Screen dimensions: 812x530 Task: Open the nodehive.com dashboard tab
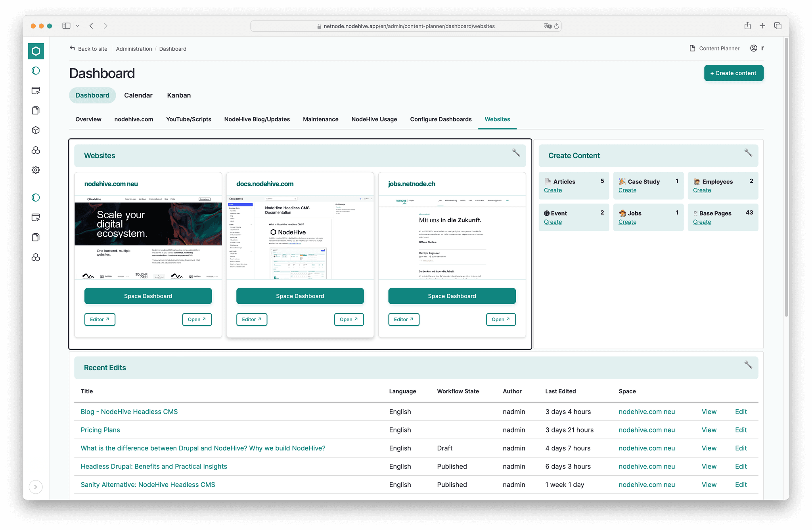134,119
